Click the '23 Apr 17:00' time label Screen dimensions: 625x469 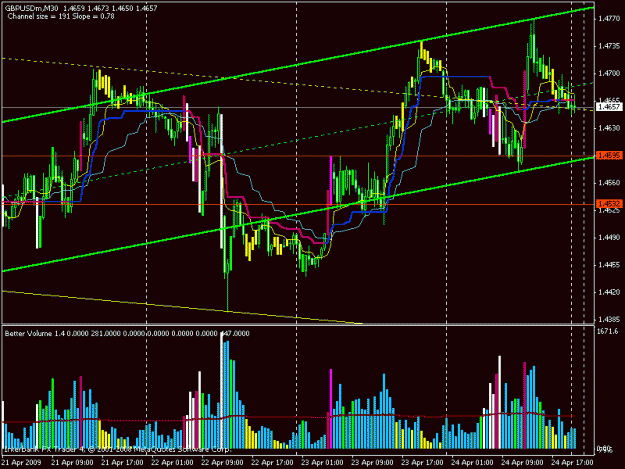click(422, 462)
